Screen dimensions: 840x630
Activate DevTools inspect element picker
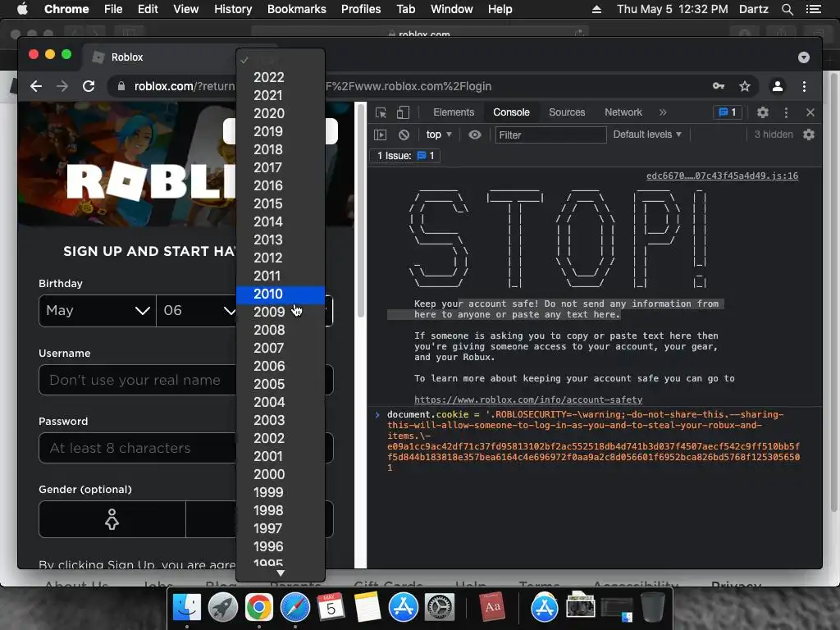click(381, 112)
